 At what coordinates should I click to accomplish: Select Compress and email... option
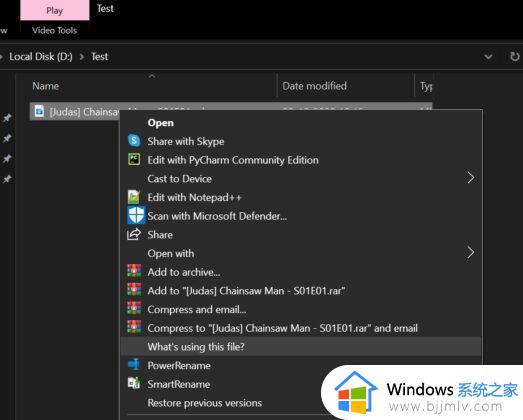coord(197,310)
